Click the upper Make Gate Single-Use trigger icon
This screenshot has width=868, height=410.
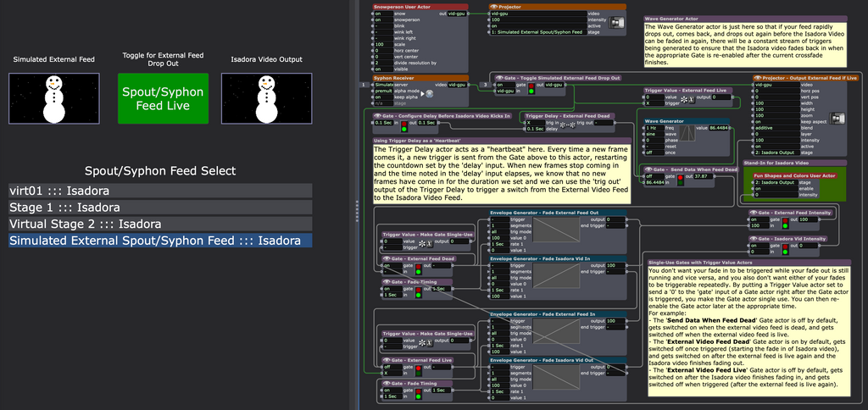[426, 244]
